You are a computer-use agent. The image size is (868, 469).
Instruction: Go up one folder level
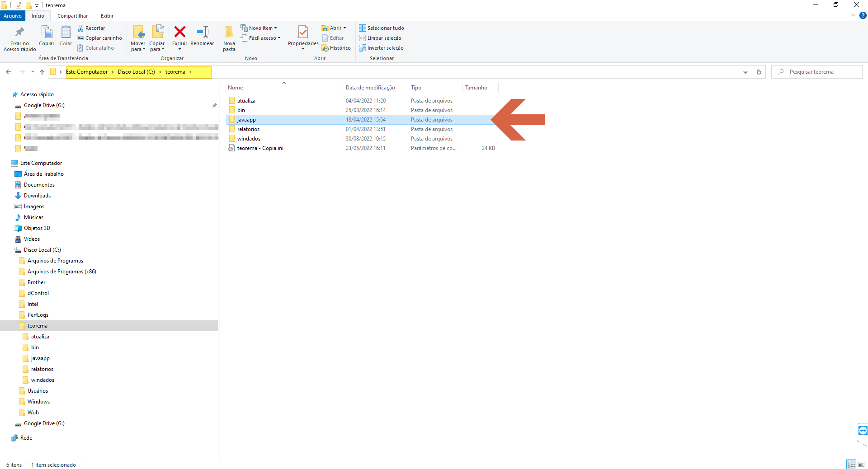point(42,72)
